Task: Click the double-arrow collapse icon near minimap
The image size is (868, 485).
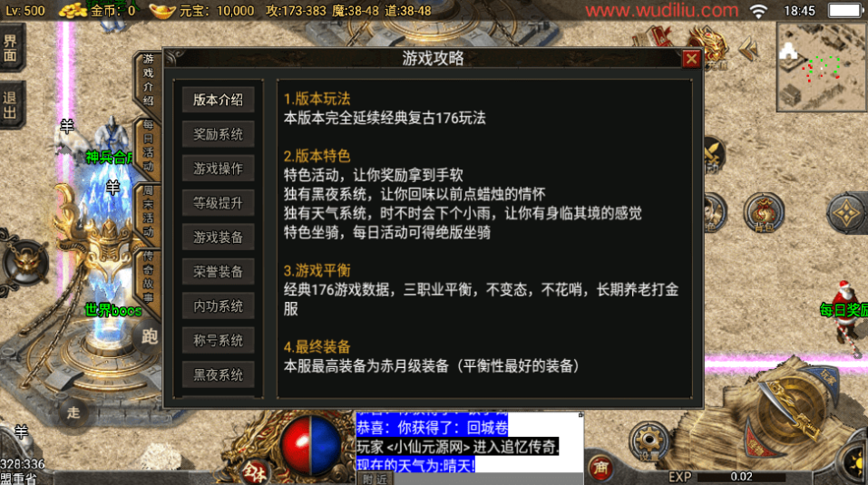Action: [749, 49]
